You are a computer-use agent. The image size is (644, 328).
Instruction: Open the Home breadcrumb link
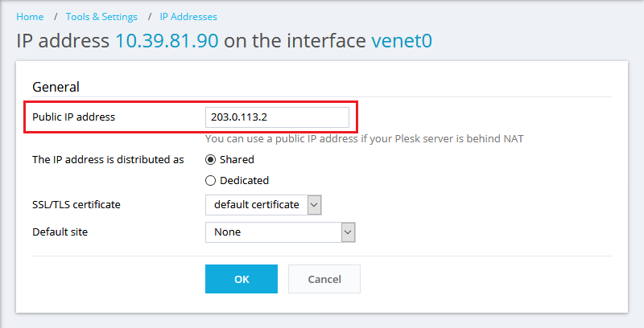[x=30, y=17]
